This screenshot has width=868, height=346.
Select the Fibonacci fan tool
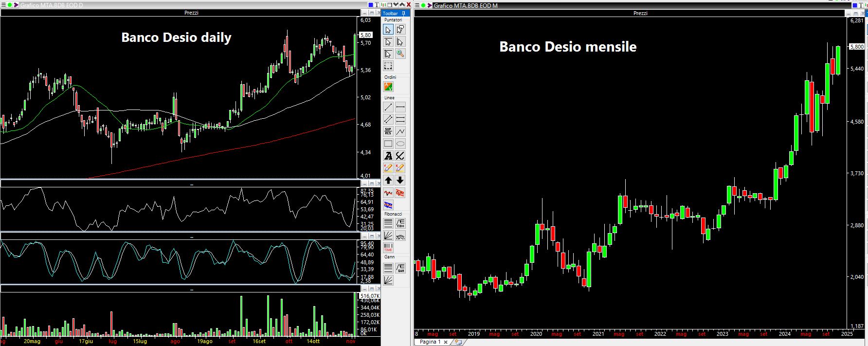coord(388,236)
